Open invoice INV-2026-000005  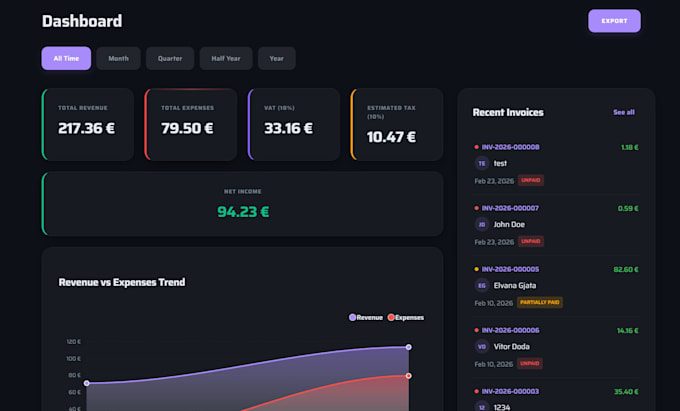tap(510, 269)
